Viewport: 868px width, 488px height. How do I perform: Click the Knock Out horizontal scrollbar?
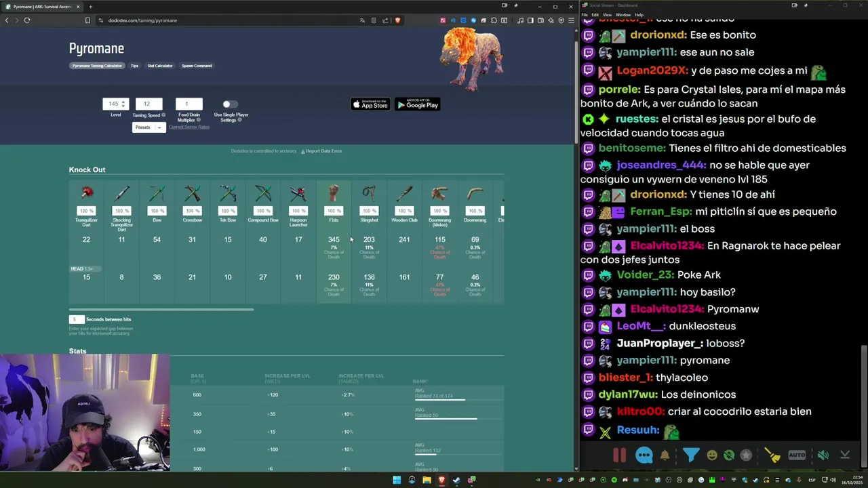(x=161, y=310)
